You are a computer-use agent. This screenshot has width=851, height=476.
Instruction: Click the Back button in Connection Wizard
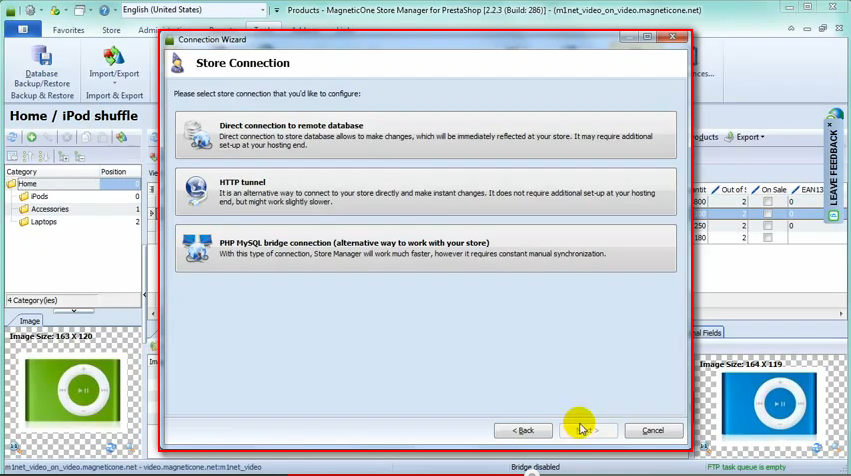[523, 430]
